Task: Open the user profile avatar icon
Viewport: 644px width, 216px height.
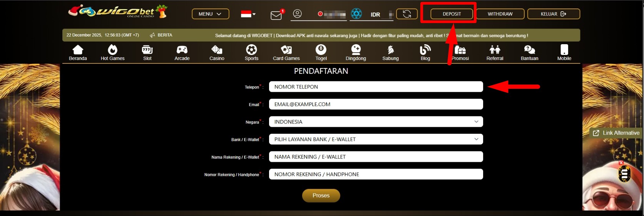Action: [297, 14]
